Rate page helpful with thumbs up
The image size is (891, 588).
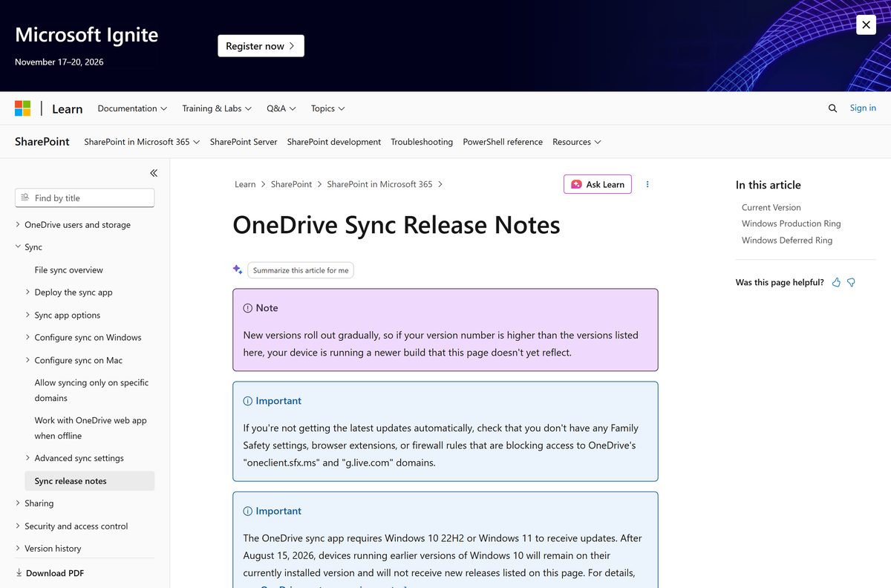coord(837,283)
